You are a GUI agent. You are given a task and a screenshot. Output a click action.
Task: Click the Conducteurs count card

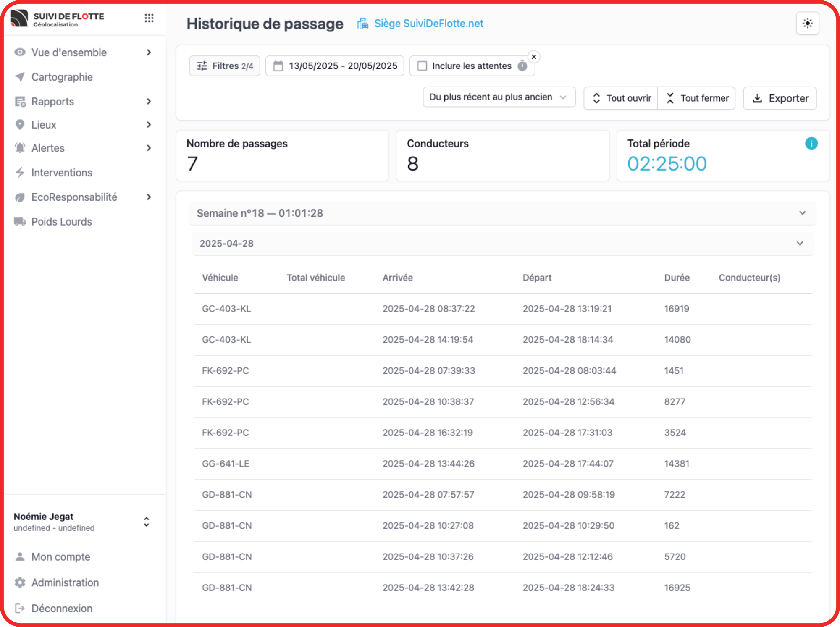(x=503, y=155)
